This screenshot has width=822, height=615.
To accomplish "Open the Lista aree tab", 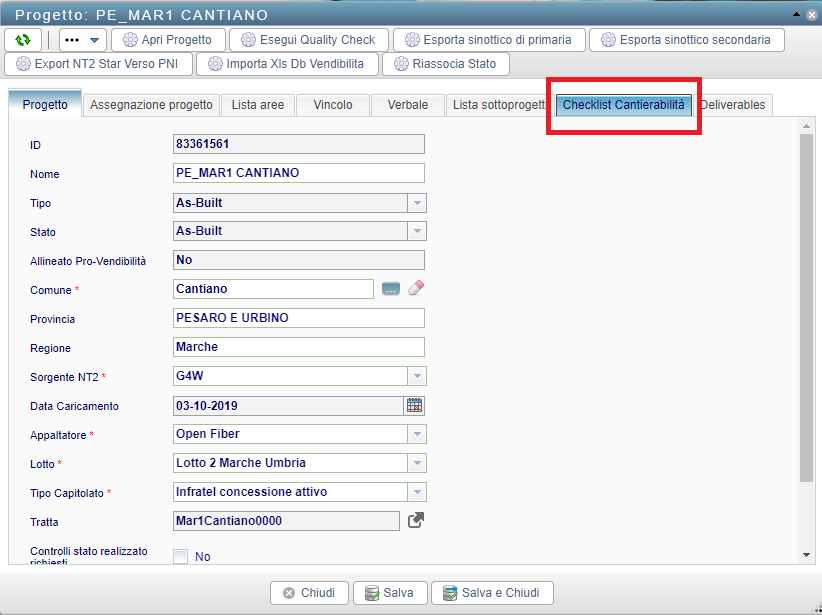I will click(x=258, y=105).
